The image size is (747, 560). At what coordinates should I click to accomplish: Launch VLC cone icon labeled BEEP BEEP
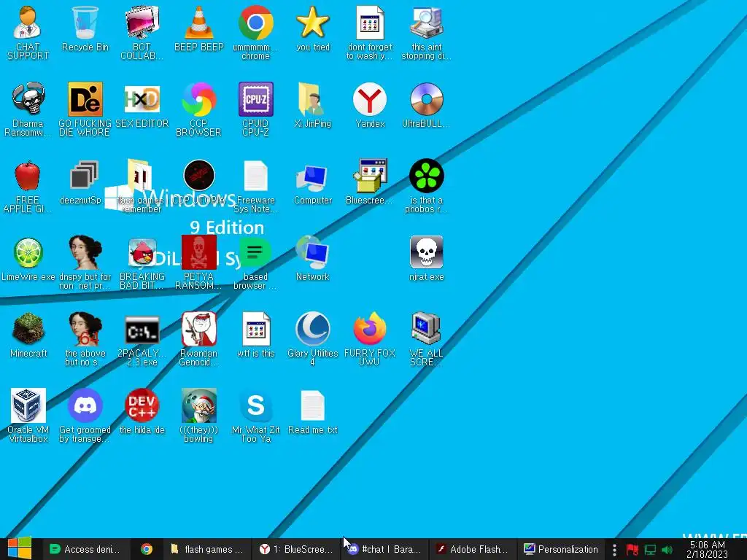198,28
